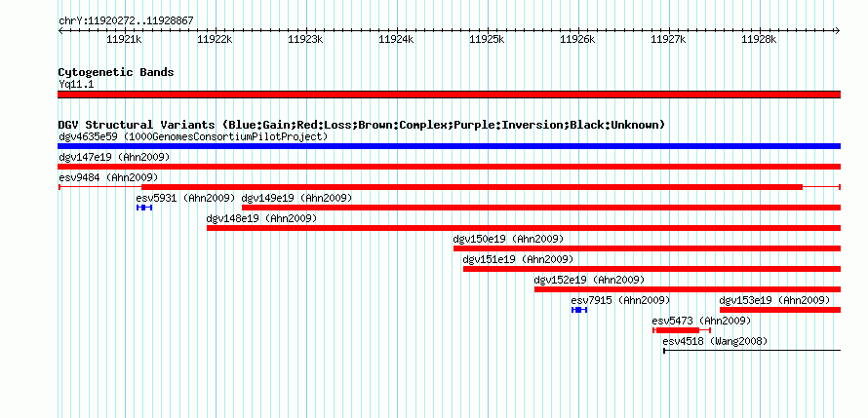
Task: Open the dgv4635e59 (1000GenomesConsortiumPilotProject) label
Action: [x=193, y=136]
